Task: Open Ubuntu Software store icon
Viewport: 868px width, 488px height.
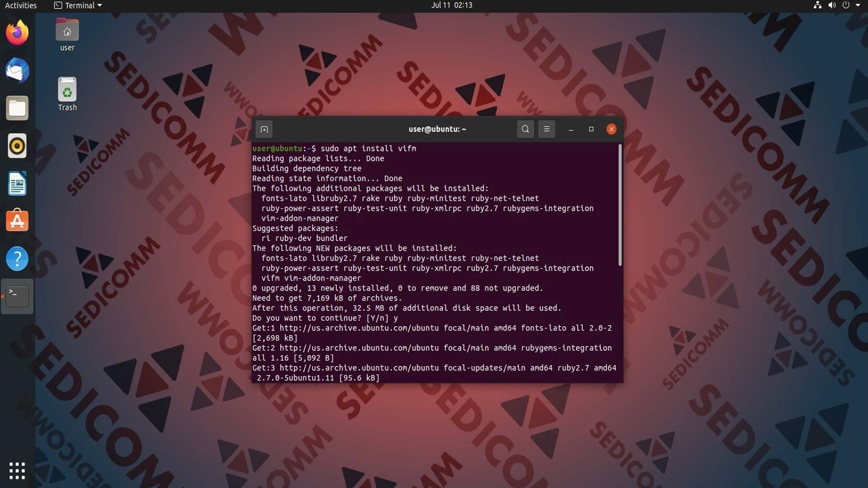Action: pos(17,221)
